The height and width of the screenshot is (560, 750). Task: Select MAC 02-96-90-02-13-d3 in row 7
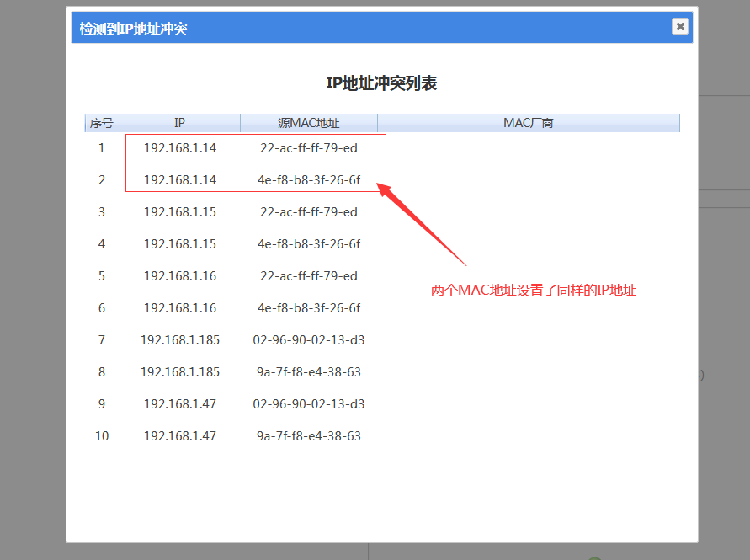pos(308,340)
